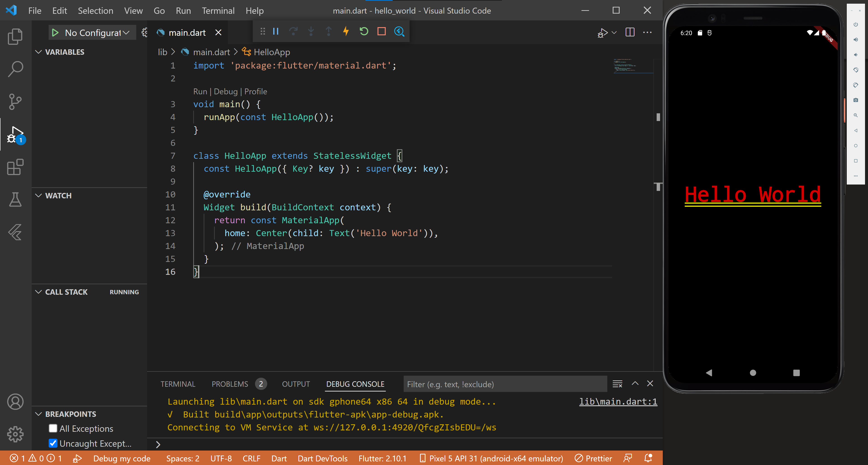Enable the All Exceptions breakpoint checkbox
Viewport: 868px width, 465px height.
(x=53, y=428)
